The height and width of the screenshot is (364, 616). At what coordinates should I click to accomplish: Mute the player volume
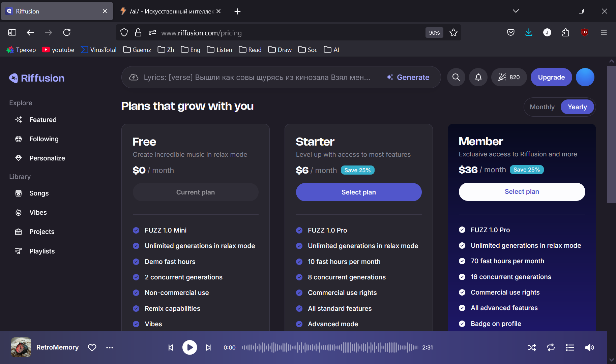[589, 347]
